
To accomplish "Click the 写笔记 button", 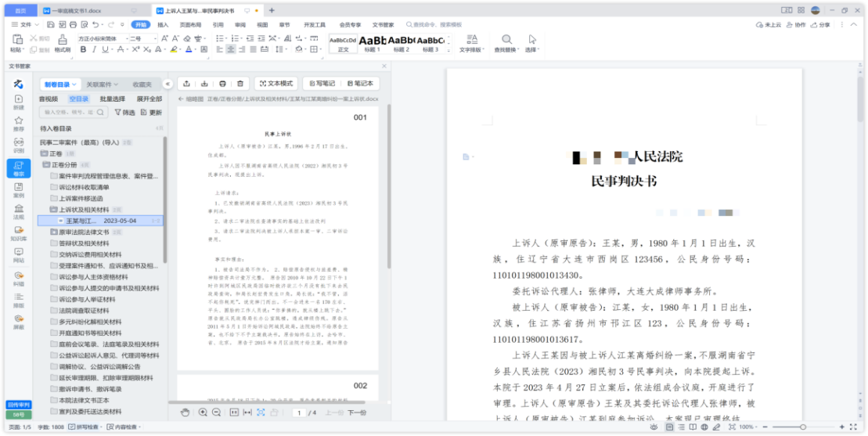I will point(322,83).
